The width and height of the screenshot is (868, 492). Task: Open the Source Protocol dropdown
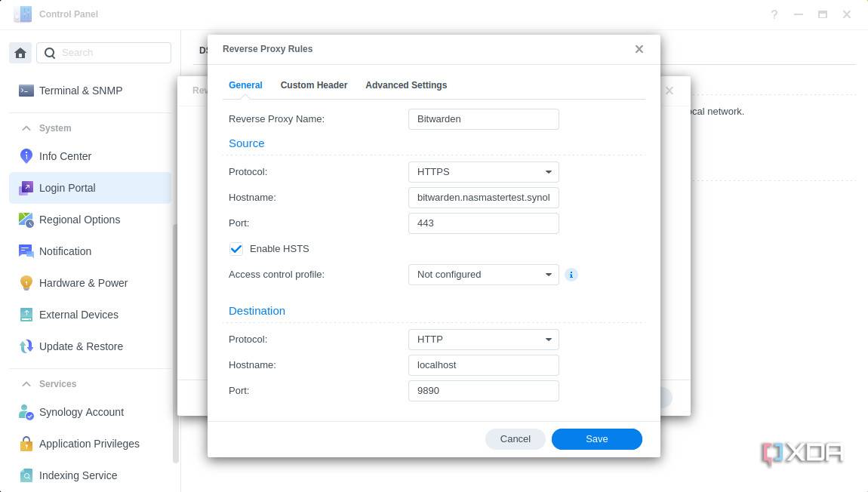(483, 171)
